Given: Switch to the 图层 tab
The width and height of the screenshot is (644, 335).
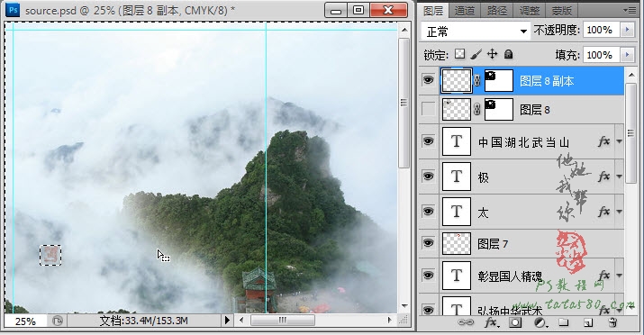Looking at the screenshot, I should [433, 11].
